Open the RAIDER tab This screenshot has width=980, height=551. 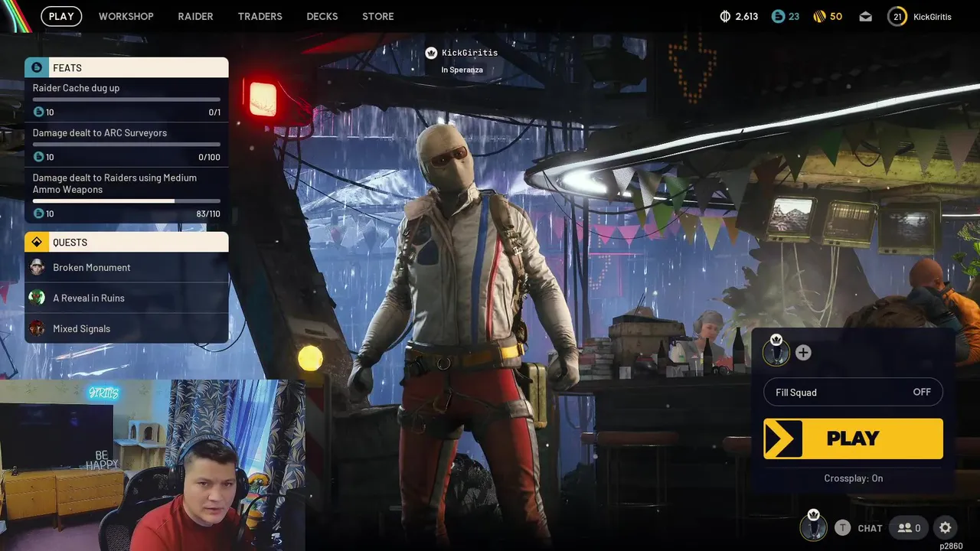(195, 16)
